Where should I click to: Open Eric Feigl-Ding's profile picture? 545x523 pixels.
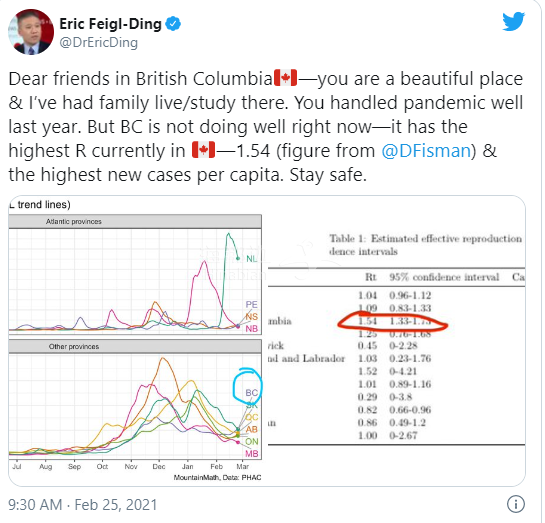[x=31, y=32]
